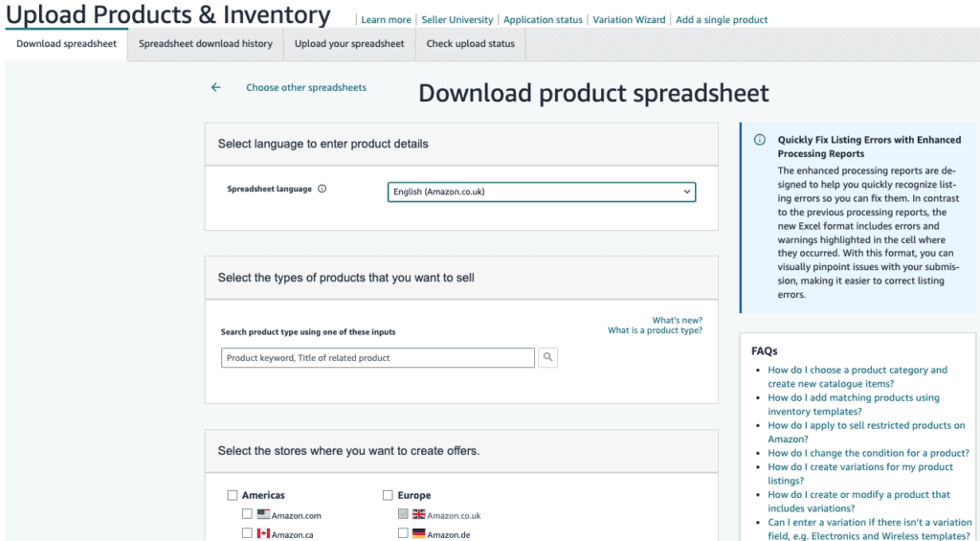Open the Variation Wizard link
The height and width of the screenshot is (541, 980).
[629, 19]
